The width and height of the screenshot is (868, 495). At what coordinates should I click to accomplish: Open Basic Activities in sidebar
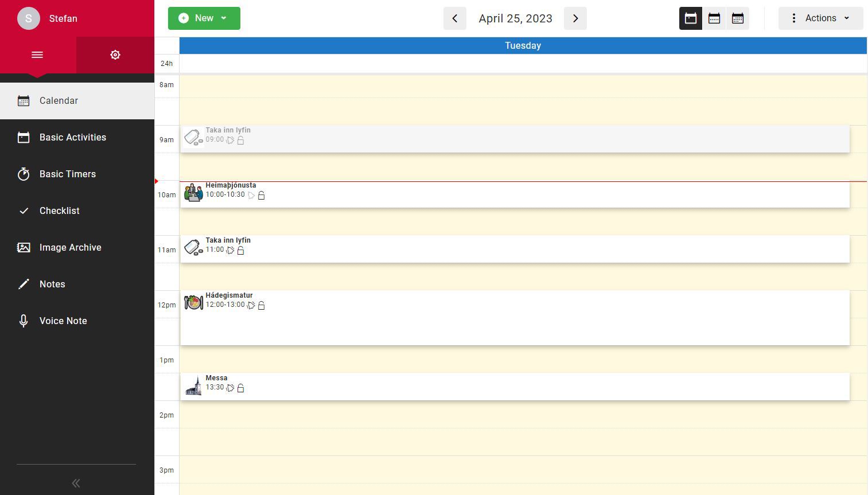73,138
